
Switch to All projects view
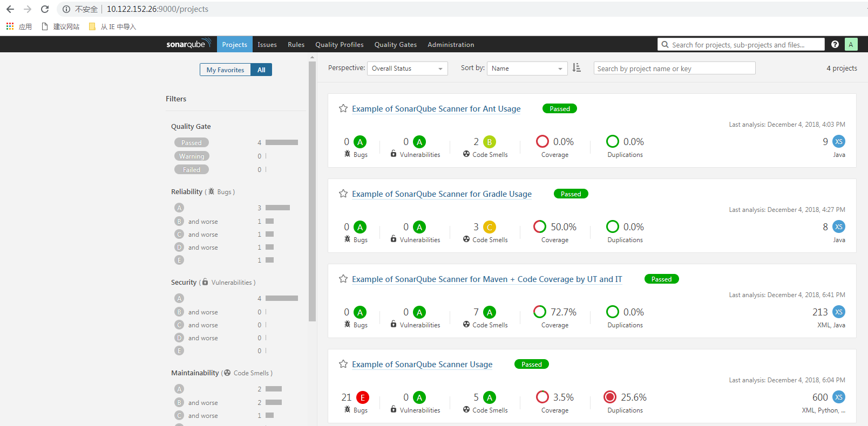(x=261, y=70)
